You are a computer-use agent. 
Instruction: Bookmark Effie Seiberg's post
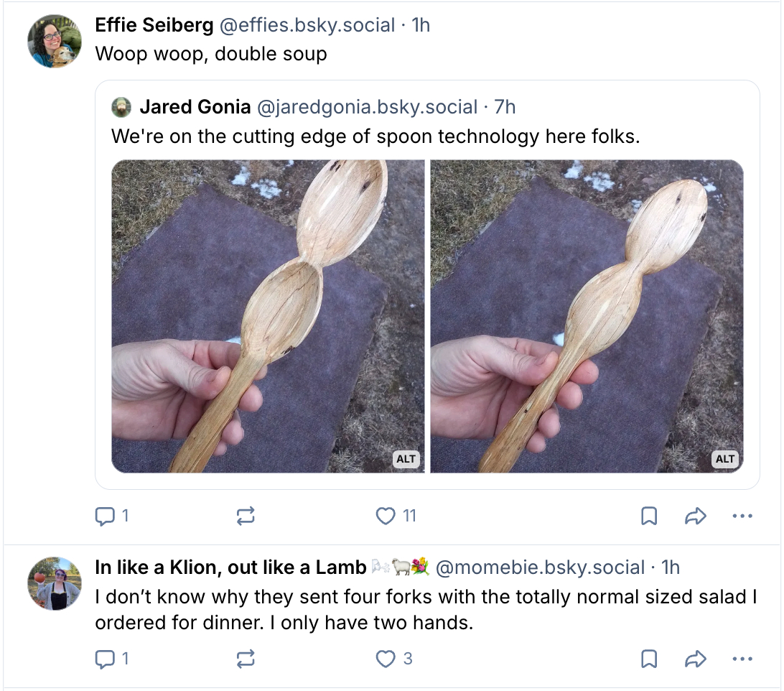click(649, 516)
